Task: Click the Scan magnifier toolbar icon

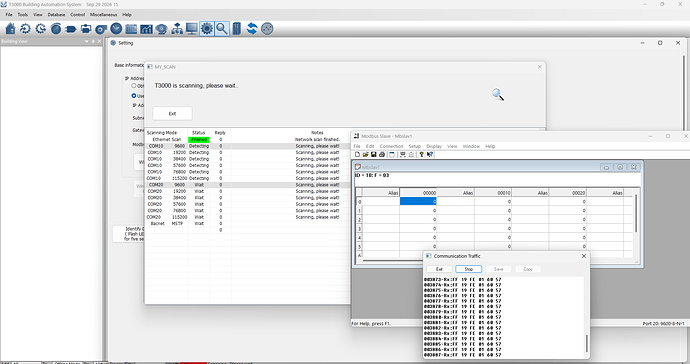Action: (222, 29)
